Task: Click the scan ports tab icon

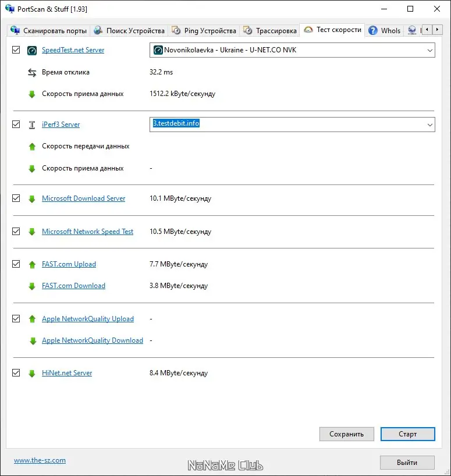Action: (15, 30)
